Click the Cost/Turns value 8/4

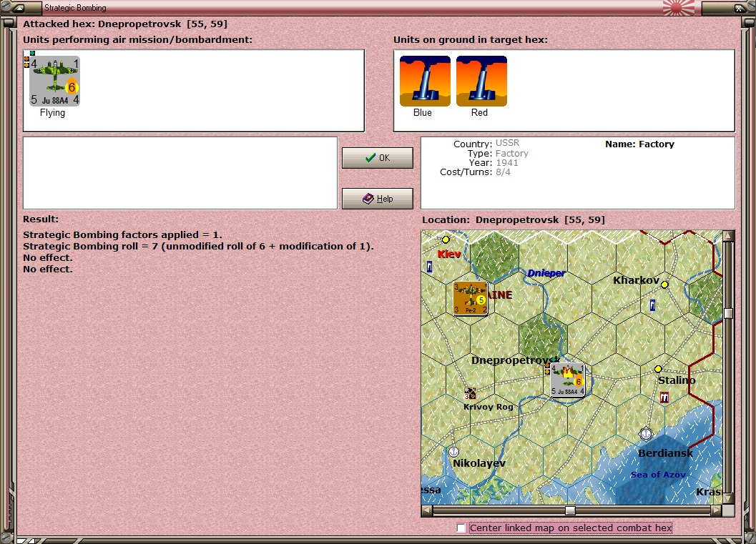[503, 172]
